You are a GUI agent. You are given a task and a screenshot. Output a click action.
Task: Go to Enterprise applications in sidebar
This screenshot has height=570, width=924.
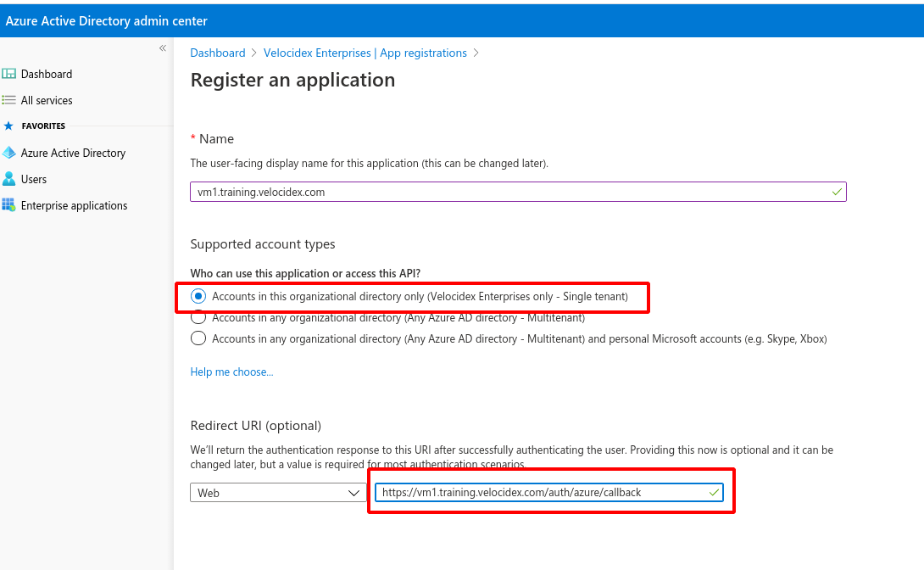(74, 205)
